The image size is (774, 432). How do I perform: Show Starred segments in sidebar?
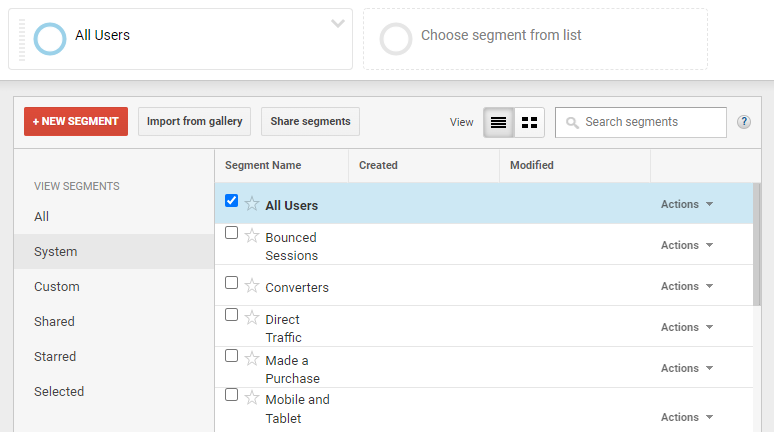click(55, 357)
